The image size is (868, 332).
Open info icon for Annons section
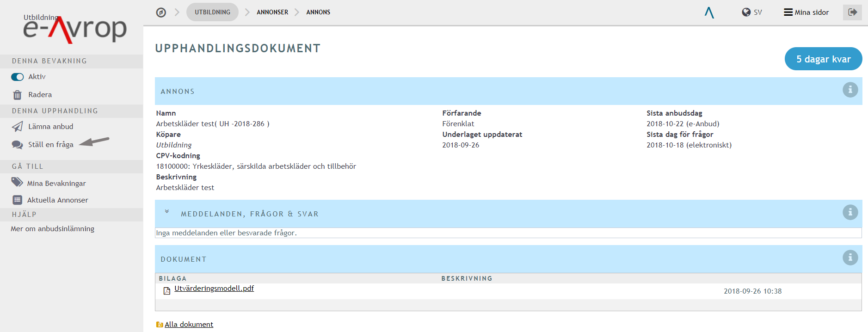[850, 90]
